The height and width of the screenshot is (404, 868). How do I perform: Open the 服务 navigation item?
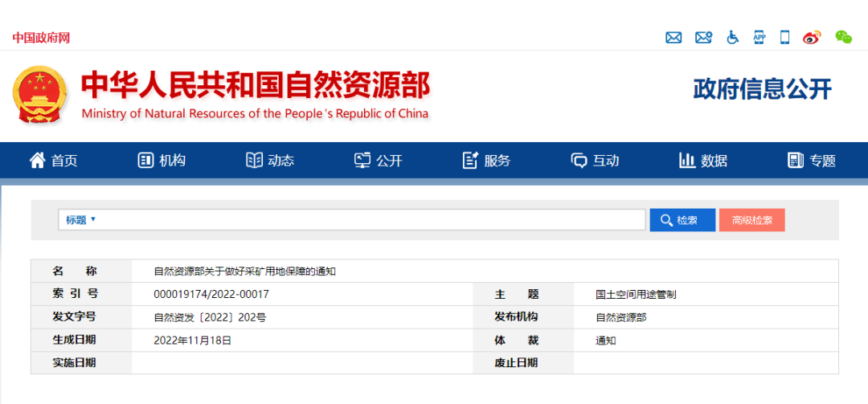[486, 161]
